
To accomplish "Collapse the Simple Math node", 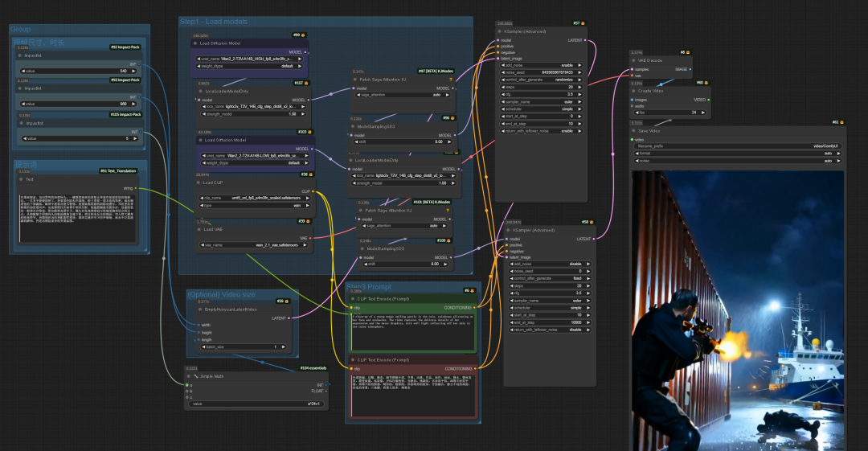I will tap(189, 376).
